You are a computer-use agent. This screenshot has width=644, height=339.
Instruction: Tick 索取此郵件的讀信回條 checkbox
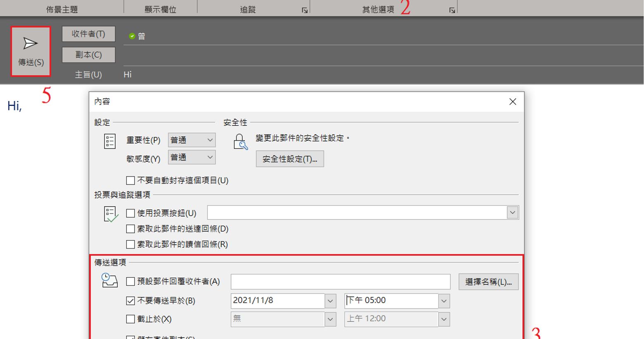(x=130, y=244)
